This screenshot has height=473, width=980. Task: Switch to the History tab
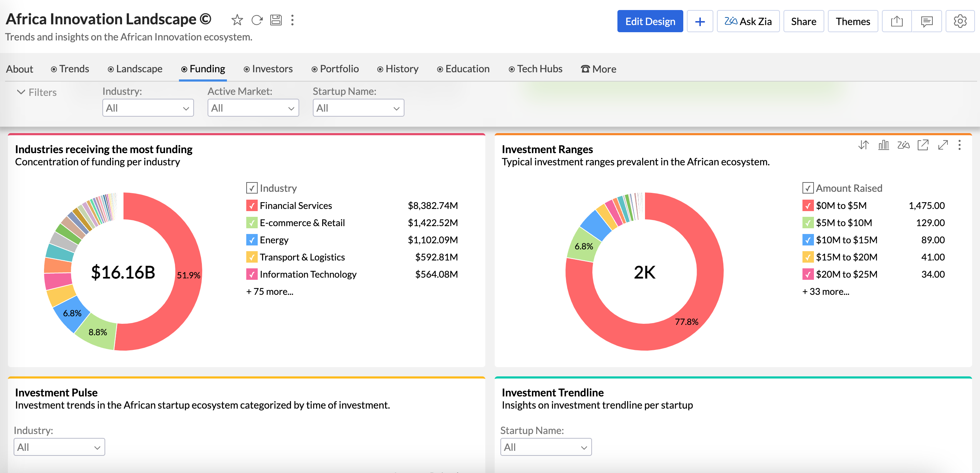[x=398, y=69]
